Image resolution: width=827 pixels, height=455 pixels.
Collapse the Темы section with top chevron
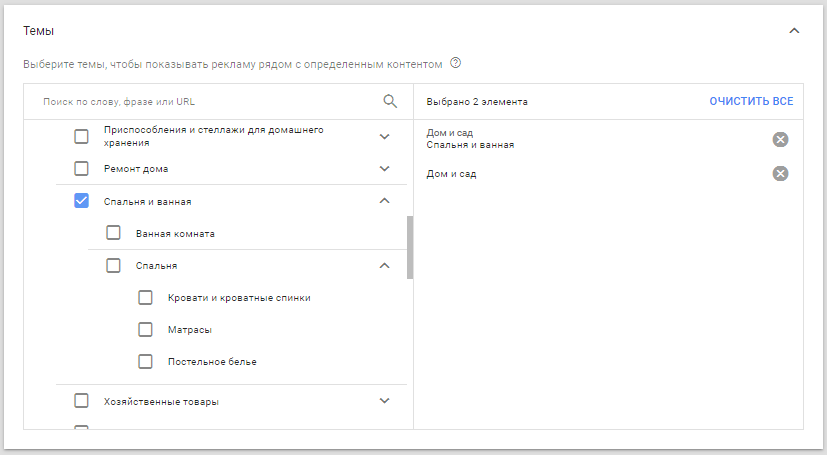(794, 31)
